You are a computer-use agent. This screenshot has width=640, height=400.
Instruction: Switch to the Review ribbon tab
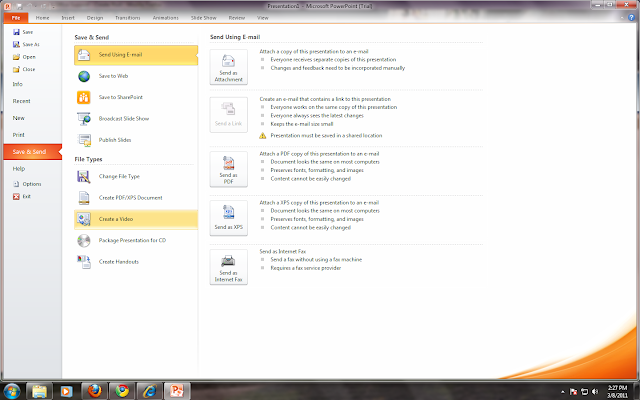237,18
